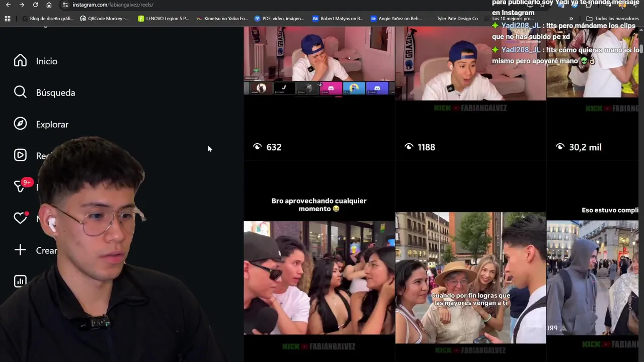This screenshot has width=644, height=362.
Task: Open the reel with 1188 views
Action: [470, 94]
